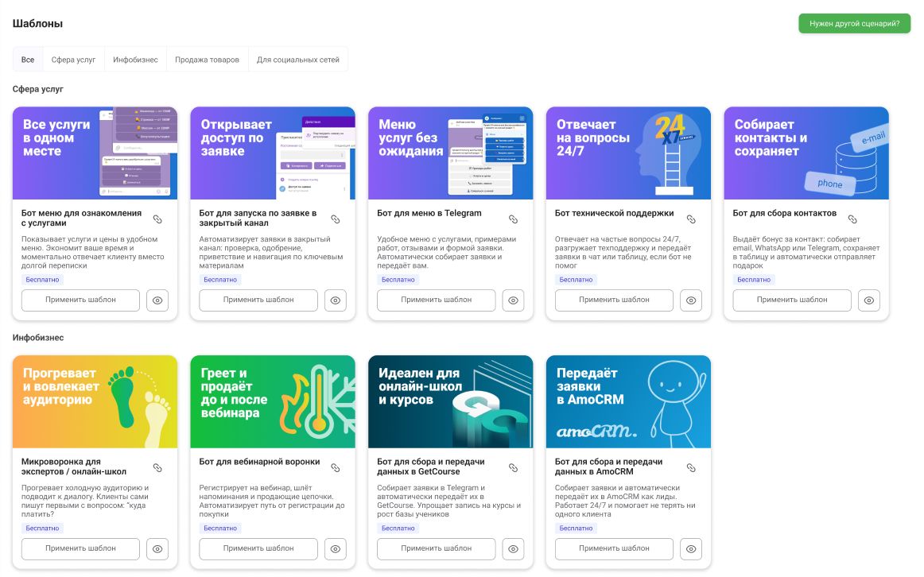The width and height of the screenshot is (924, 577).
Task: Click link icon beside Бот для вебинарной воронки
Action: [x=335, y=467]
